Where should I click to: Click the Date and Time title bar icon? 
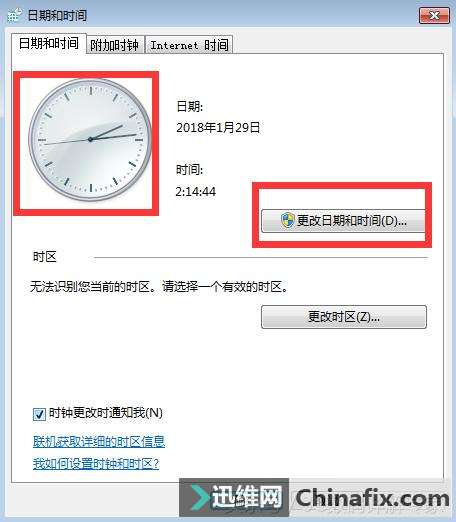[x=15, y=15]
